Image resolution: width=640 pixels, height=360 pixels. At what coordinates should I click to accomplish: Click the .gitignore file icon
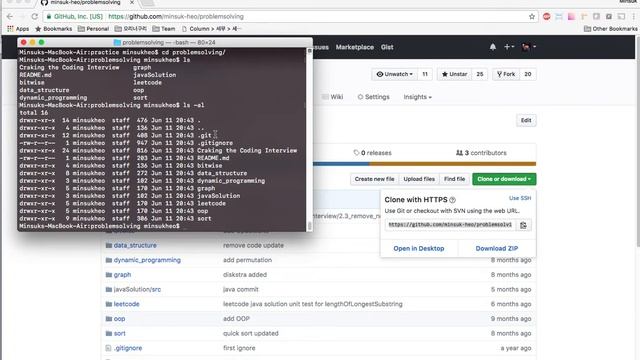pyautogui.click(x=108, y=348)
